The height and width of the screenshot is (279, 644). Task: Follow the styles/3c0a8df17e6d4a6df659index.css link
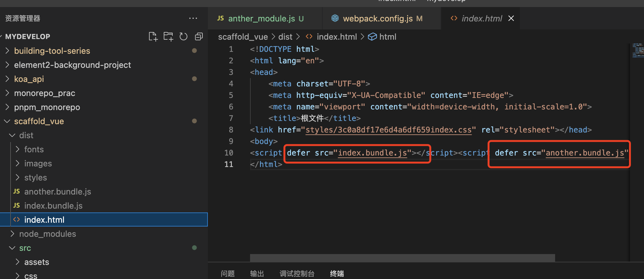[x=389, y=130]
